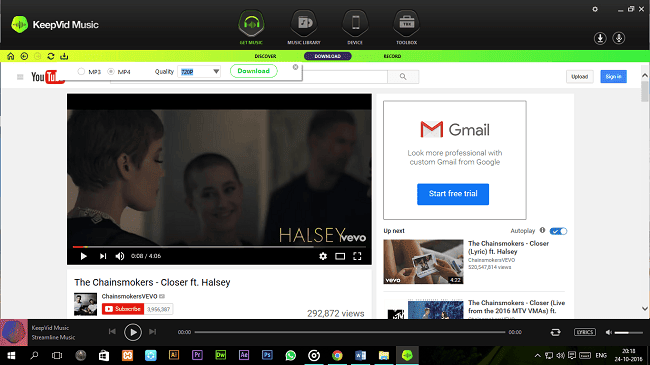Click the page scrollbar down arrow
The image size is (650, 365).
(645, 309)
